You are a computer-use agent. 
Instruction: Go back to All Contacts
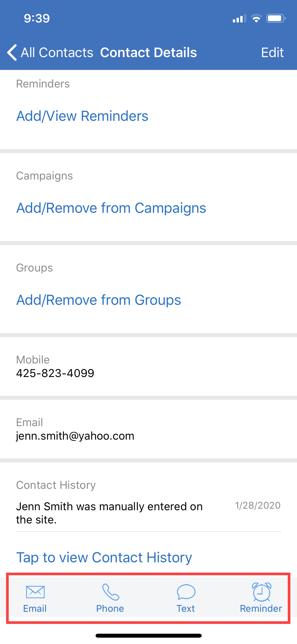tap(57, 52)
